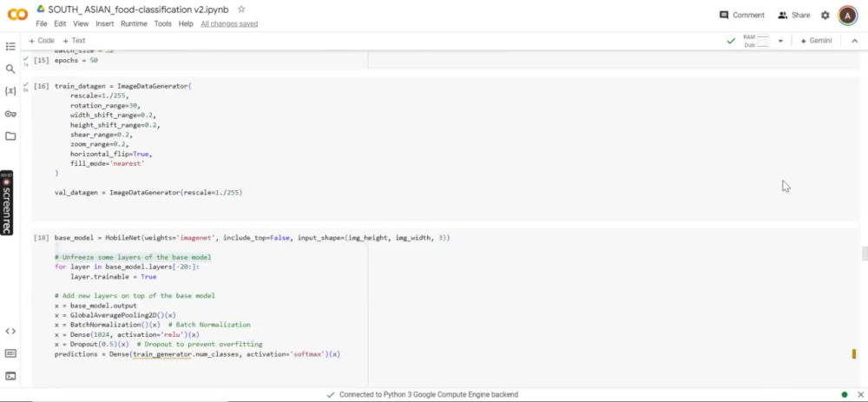This screenshot has height=402, width=868.
Task: Click 'Connected to Python 3' status text
Action: pos(429,395)
